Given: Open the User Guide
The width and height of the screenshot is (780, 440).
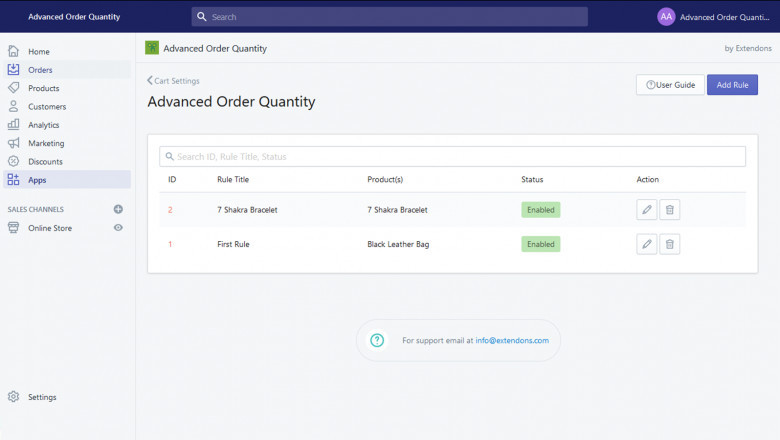Looking at the screenshot, I should 670,85.
